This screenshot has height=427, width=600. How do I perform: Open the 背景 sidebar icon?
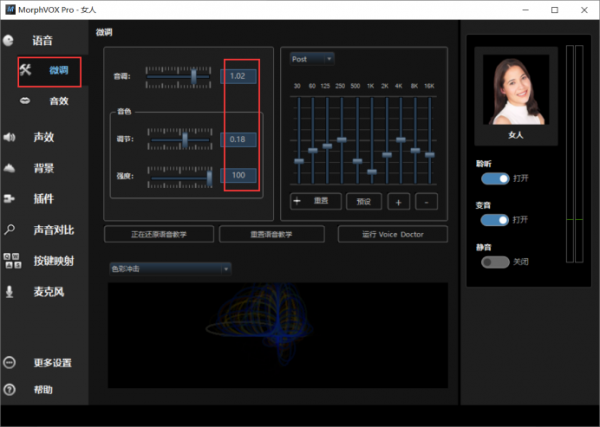coord(9,168)
